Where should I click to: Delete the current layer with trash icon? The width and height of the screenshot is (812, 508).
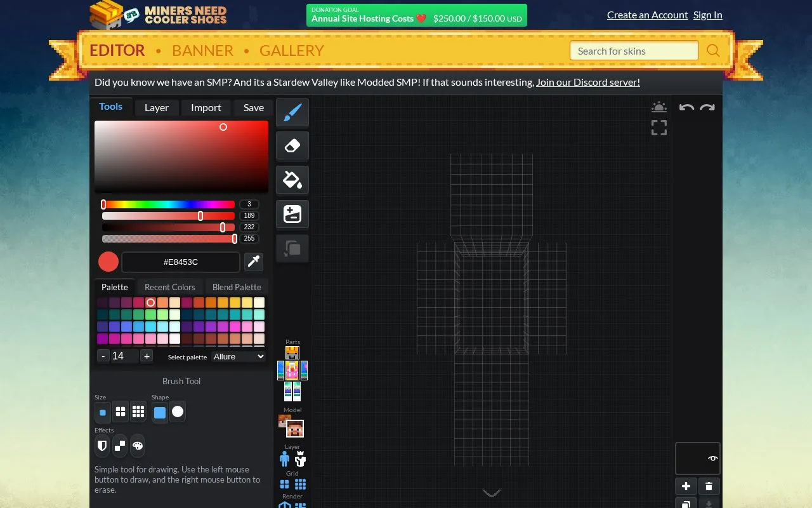pos(709,486)
